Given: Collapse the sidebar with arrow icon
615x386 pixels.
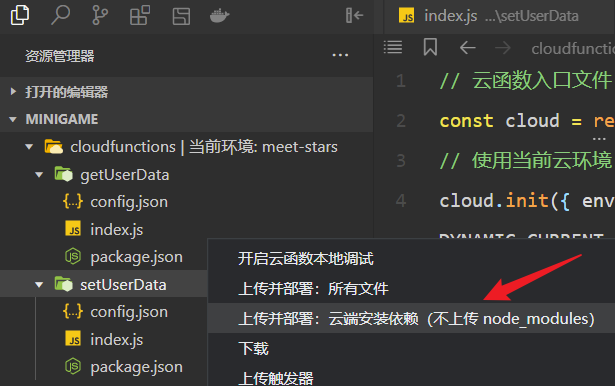Looking at the screenshot, I should coord(355,16).
